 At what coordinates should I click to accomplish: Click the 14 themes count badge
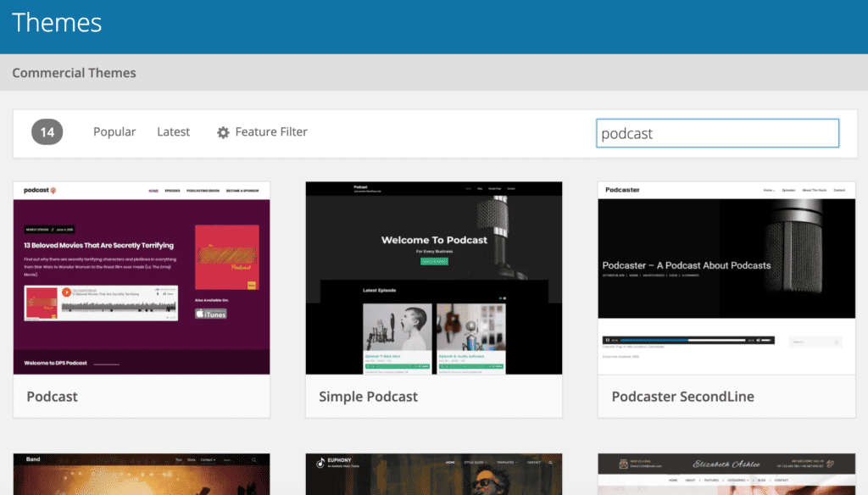point(47,132)
